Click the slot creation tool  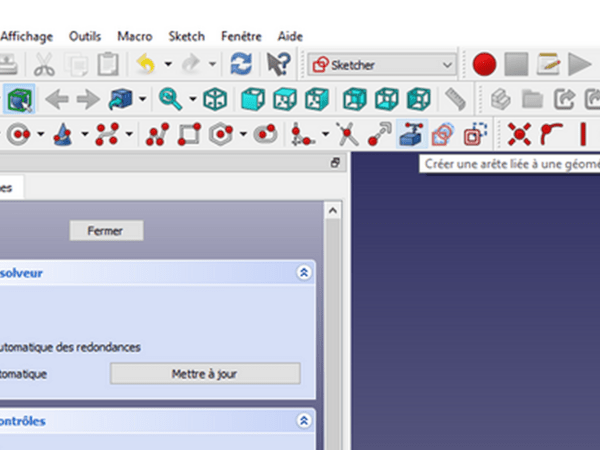pos(265,133)
